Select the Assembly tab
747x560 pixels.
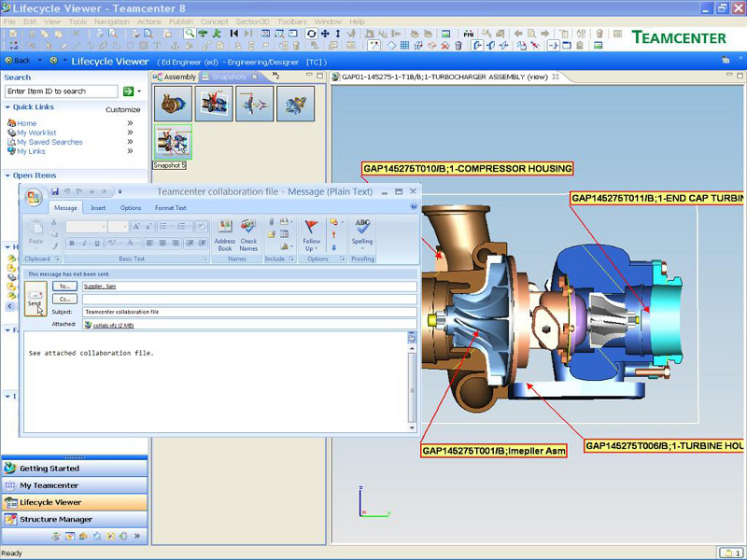[175, 77]
